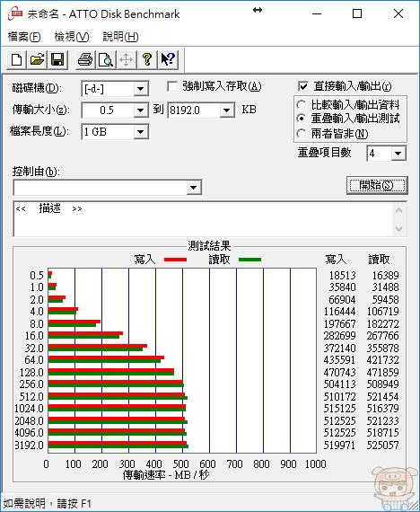
Task: Click the green 讀取 legend color bar
Action: pos(250,260)
